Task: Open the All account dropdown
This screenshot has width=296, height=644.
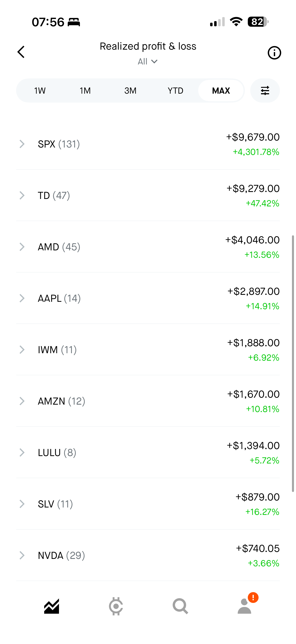Action: tap(148, 62)
